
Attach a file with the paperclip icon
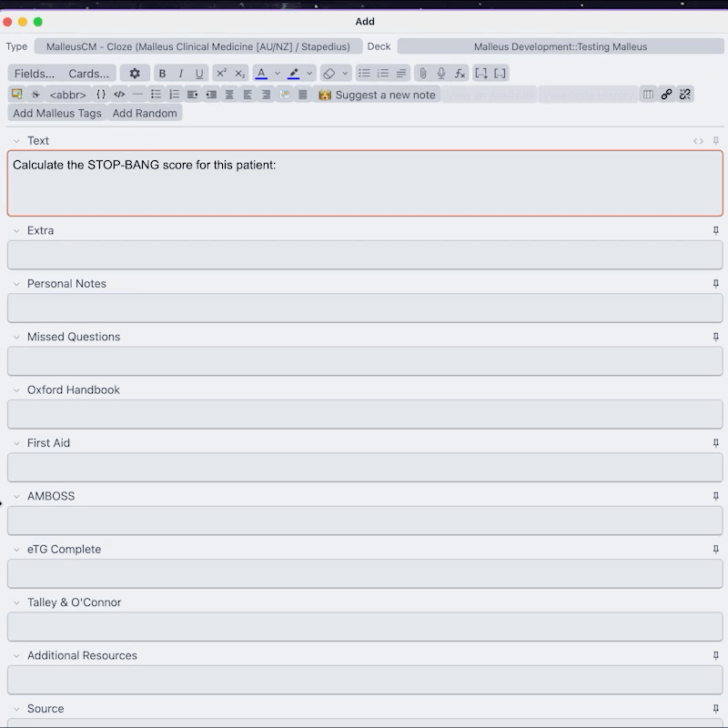(x=422, y=73)
